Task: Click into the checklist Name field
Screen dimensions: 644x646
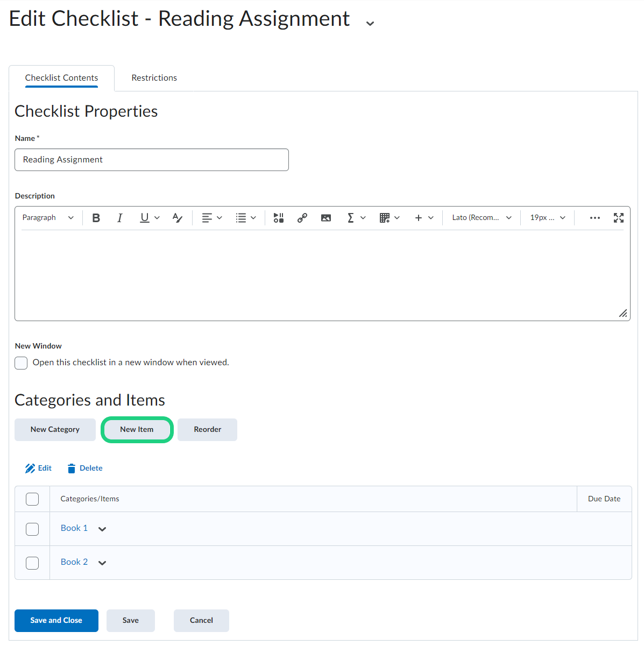Action: [x=152, y=160]
